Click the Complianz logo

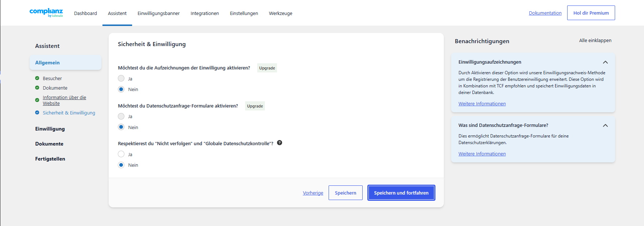[46, 12]
